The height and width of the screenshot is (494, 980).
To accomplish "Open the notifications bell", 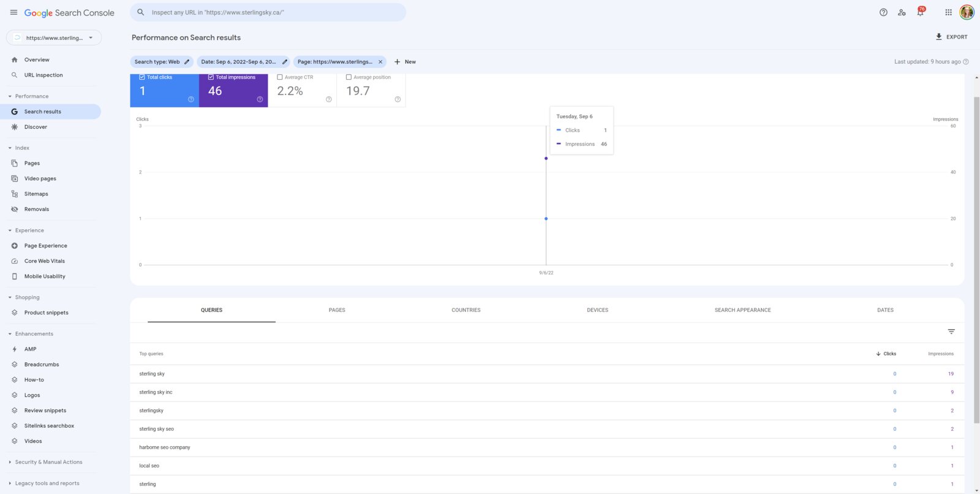I will coord(920,12).
